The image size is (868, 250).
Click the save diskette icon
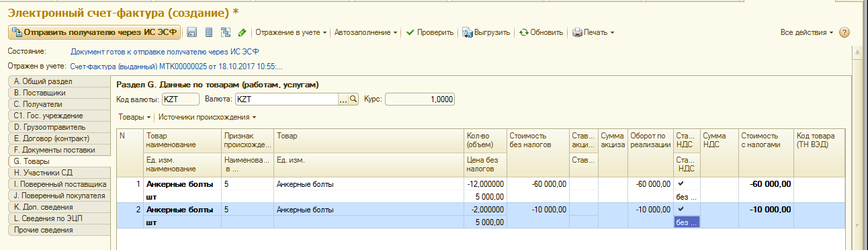coord(191,32)
